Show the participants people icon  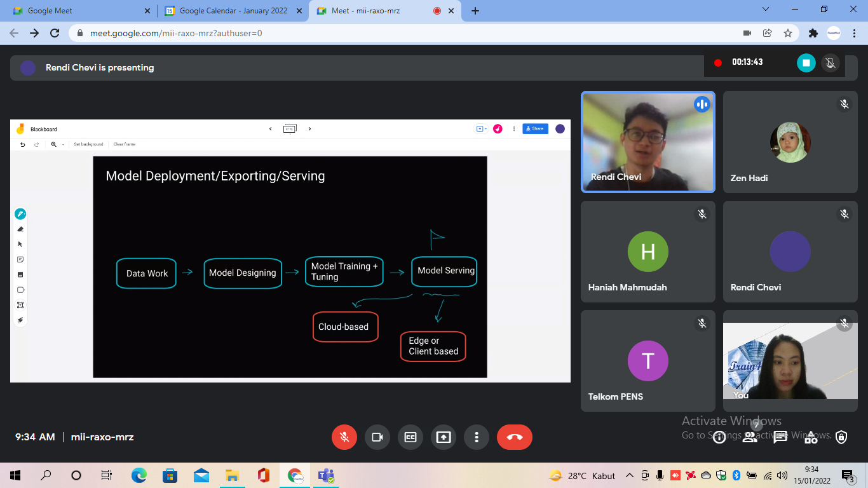pos(750,437)
